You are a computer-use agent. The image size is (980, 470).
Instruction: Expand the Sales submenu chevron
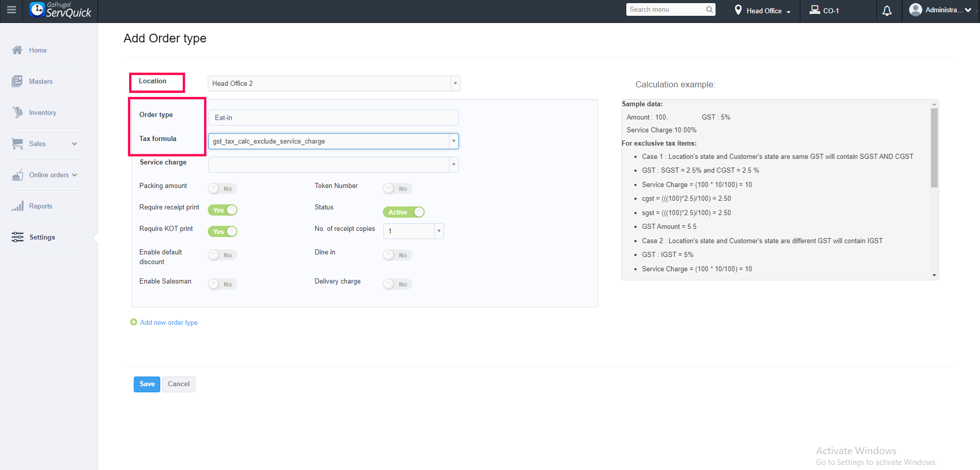click(75, 144)
